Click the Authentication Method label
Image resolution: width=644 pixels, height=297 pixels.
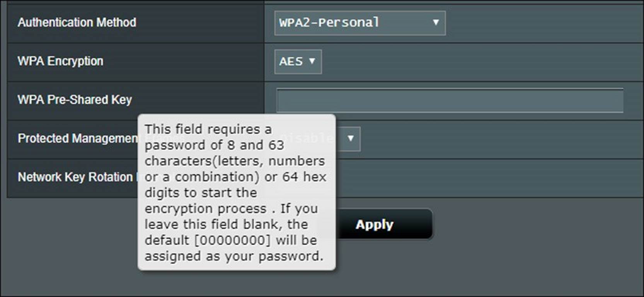tap(77, 22)
